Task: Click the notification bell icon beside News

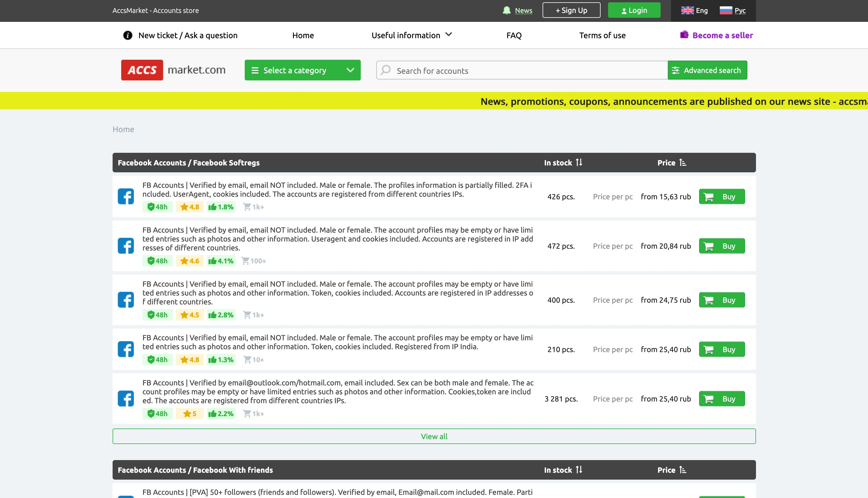Action: [x=506, y=10]
